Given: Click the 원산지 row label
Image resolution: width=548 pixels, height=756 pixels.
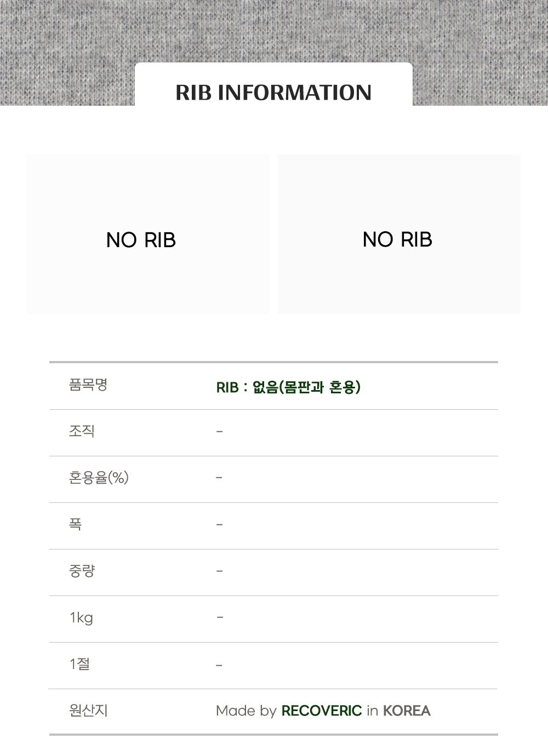Looking at the screenshot, I should tap(88, 711).
